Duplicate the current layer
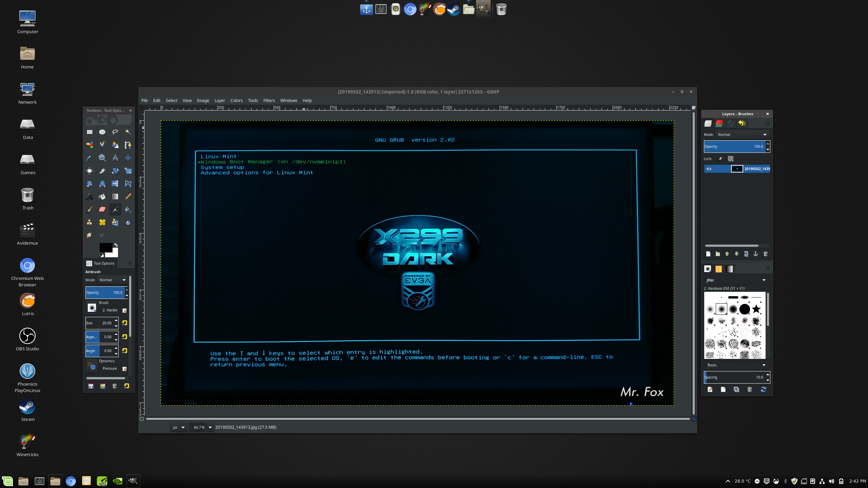Image resolution: width=868 pixels, height=488 pixels. click(746, 254)
